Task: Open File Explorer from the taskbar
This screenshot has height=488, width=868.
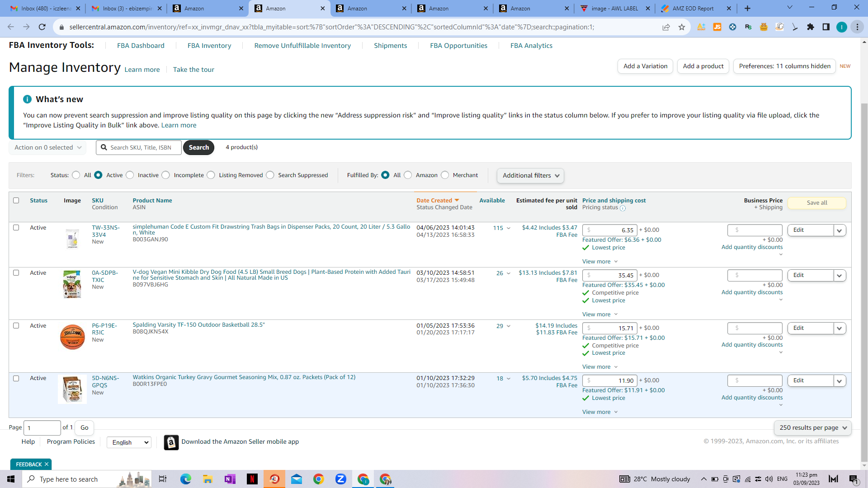Action: click(x=208, y=479)
